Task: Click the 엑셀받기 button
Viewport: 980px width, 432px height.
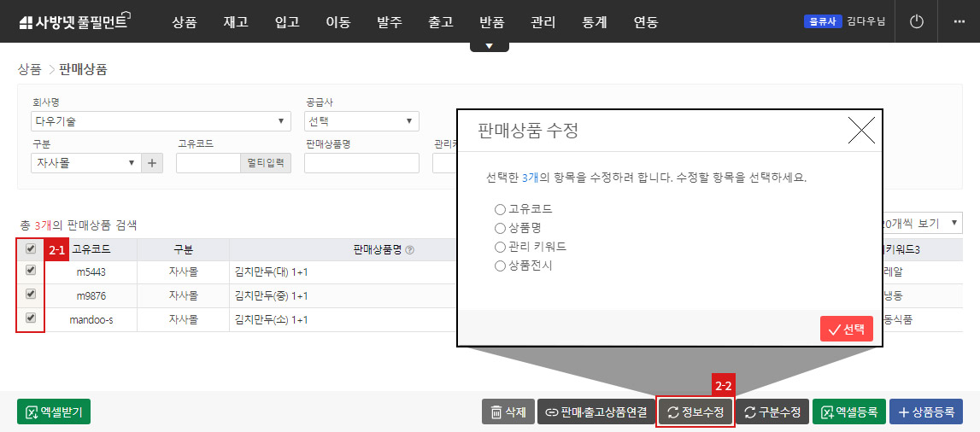Action: coord(54,412)
